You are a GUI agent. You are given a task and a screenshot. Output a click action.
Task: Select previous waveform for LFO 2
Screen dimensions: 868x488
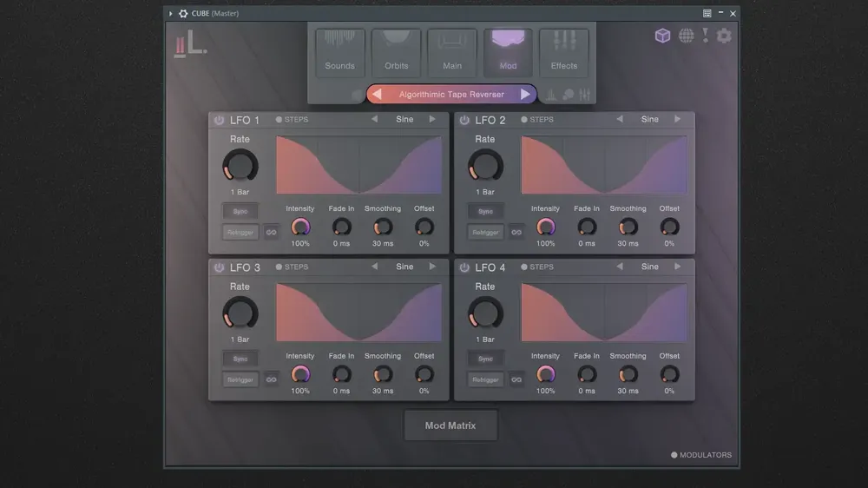pyautogui.click(x=620, y=119)
